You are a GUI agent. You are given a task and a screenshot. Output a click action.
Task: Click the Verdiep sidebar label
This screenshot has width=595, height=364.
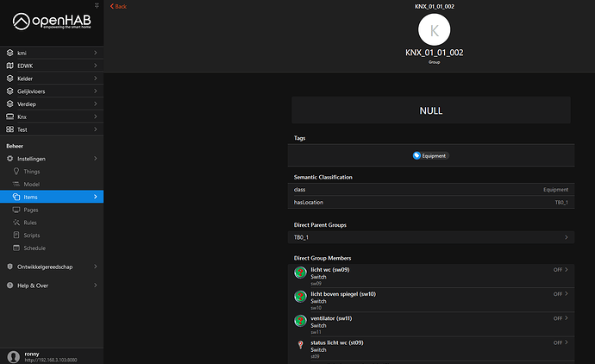point(27,104)
